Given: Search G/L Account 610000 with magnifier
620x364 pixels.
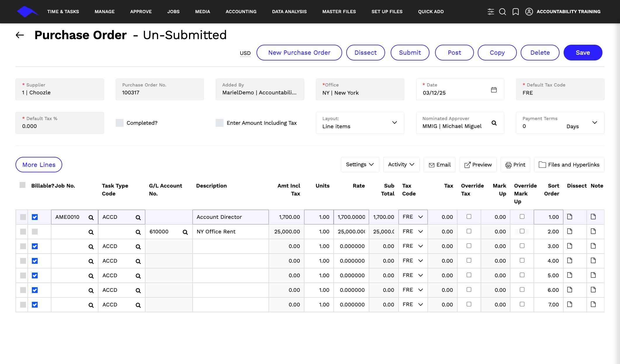Looking at the screenshot, I should point(185,232).
